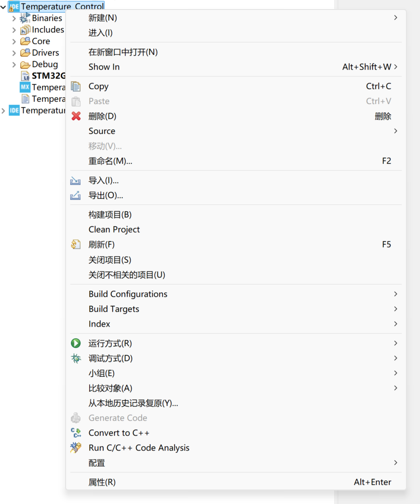
Task: Click the debug bug (调试方式) icon
Action: [75, 358]
